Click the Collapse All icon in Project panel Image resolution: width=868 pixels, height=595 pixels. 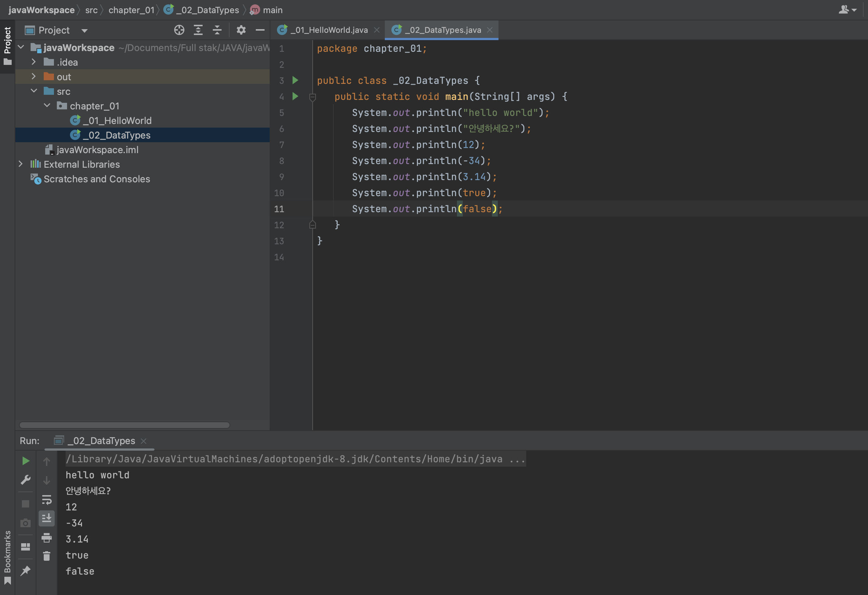point(217,30)
